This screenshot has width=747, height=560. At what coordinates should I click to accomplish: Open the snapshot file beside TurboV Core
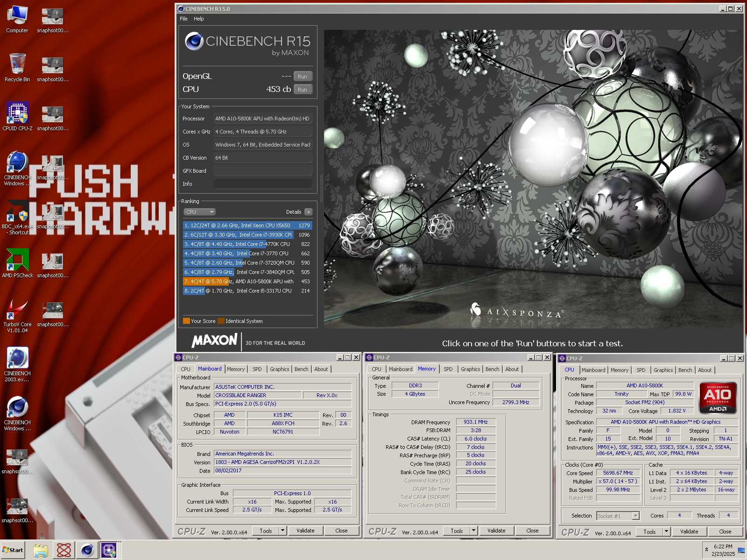click(52, 313)
